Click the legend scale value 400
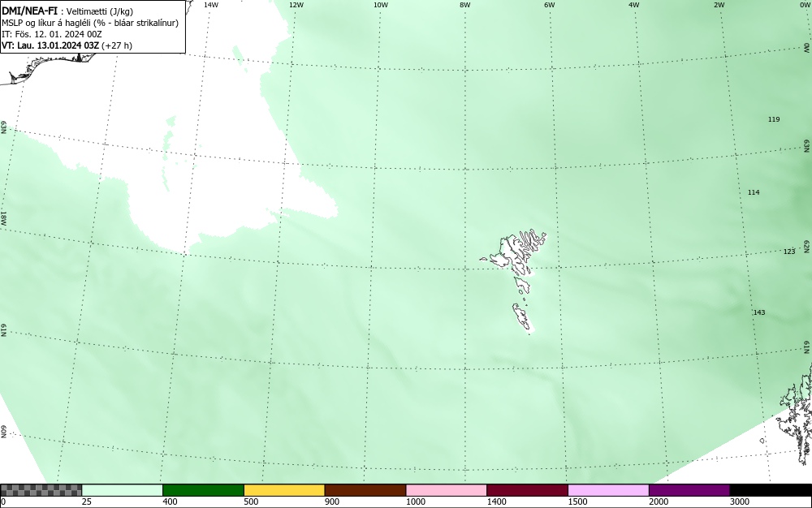812x508 pixels. (x=170, y=502)
